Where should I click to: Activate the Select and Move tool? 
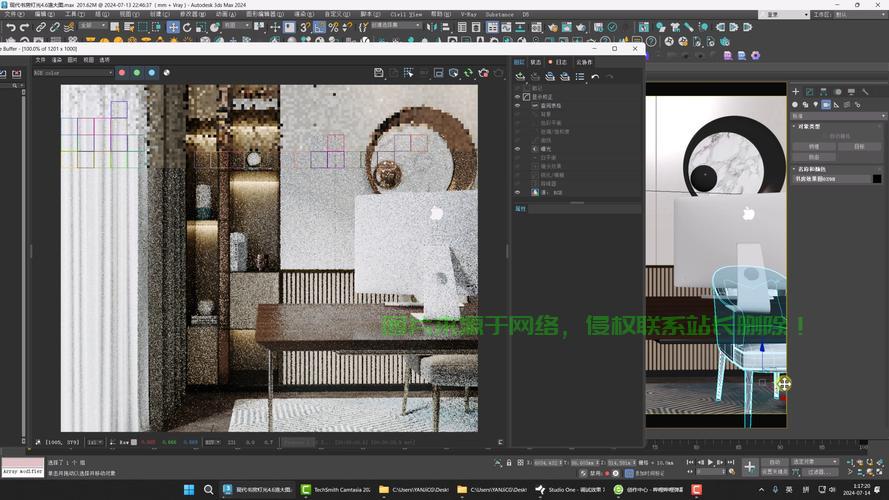(x=173, y=27)
